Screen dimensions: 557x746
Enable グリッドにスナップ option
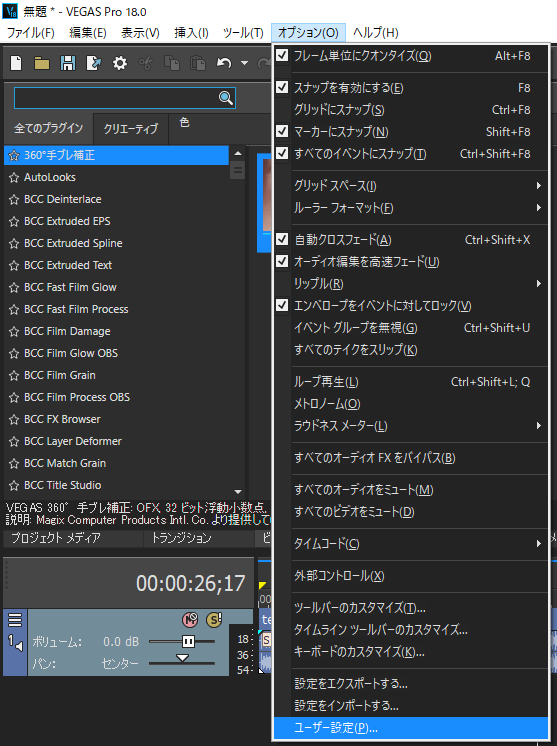point(411,110)
